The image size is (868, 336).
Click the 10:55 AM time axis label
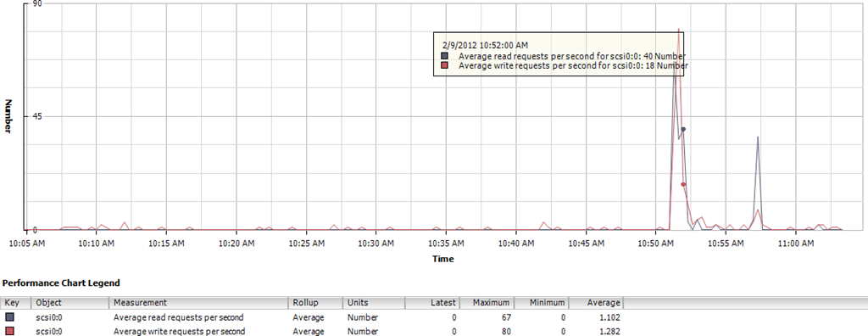click(x=726, y=244)
